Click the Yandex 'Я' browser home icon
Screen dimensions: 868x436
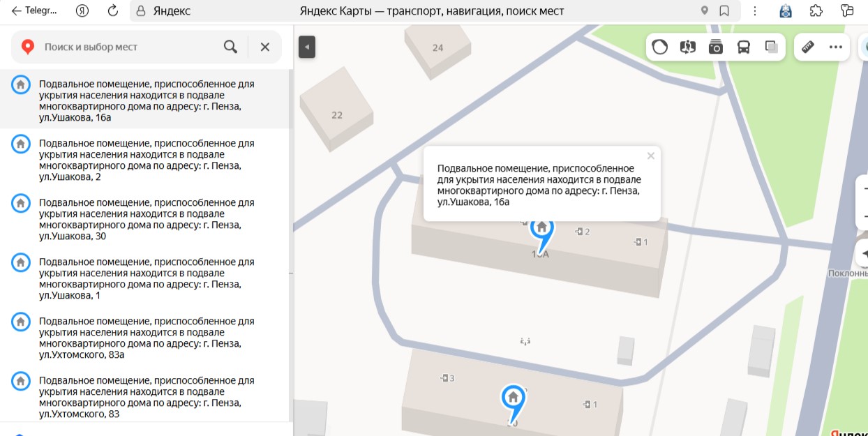click(83, 11)
